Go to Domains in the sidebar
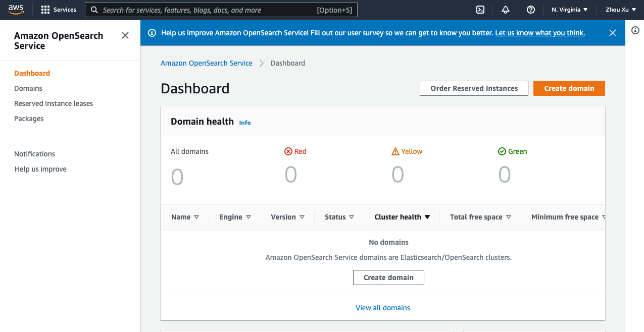The image size is (644, 332). pos(28,88)
